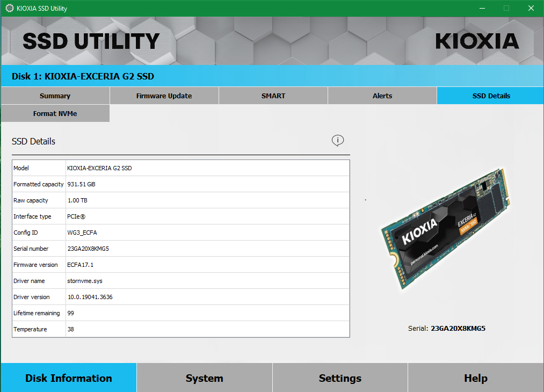544x392 pixels.
Task: Click the Disk 1: KIOXIA-EXCERIA G2 SSD header
Action: (x=83, y=76)
